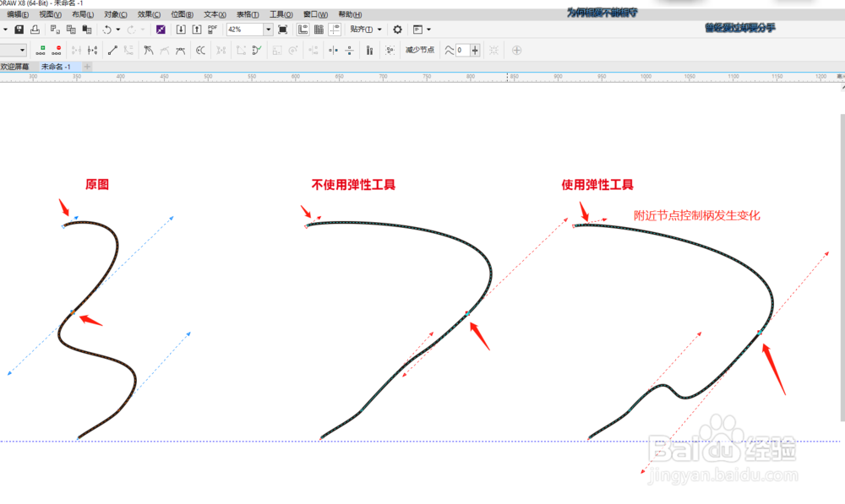Click the Delete nodes icon with red minus

click(56, 50)
